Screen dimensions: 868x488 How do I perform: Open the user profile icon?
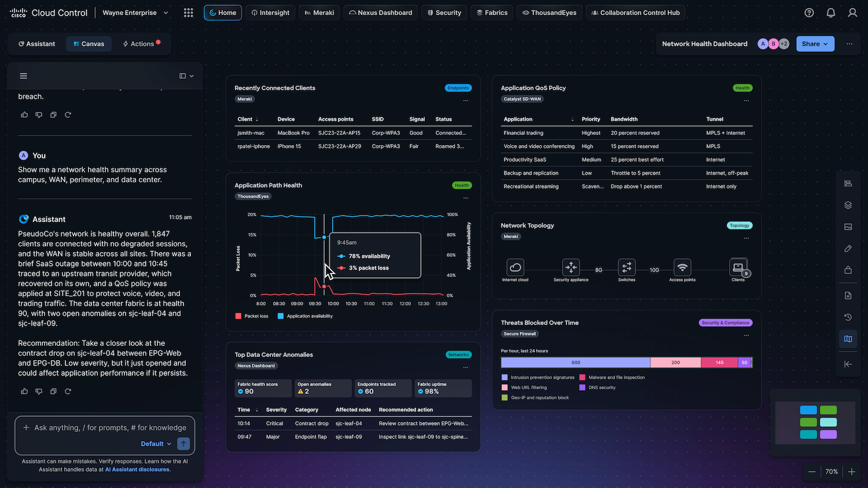click(852, 13)
